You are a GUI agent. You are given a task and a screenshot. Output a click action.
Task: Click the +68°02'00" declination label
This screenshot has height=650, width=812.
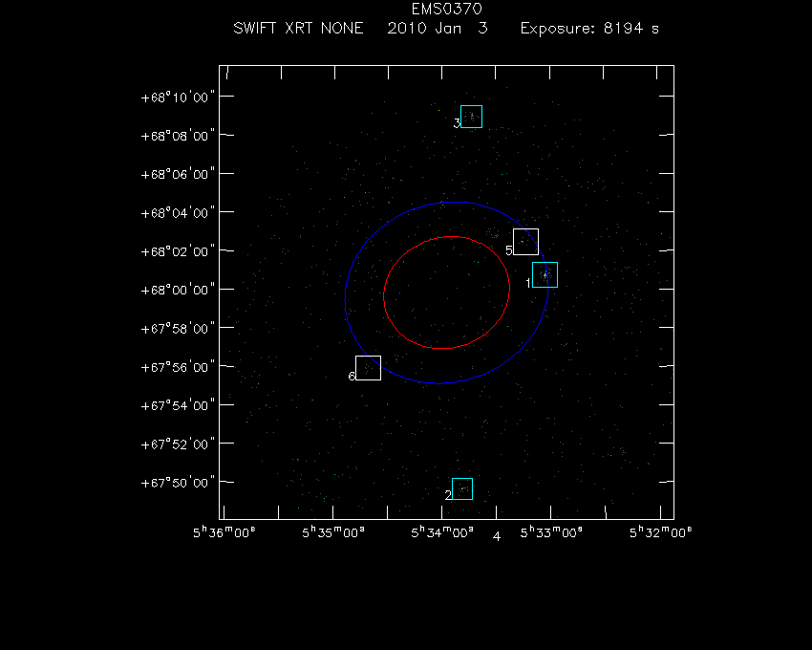point(178,251)
